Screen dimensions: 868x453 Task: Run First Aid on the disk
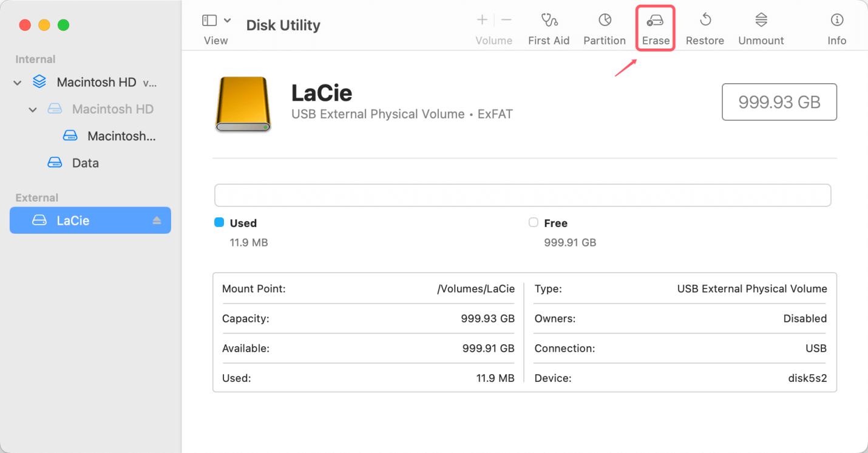tap(549, 22)
